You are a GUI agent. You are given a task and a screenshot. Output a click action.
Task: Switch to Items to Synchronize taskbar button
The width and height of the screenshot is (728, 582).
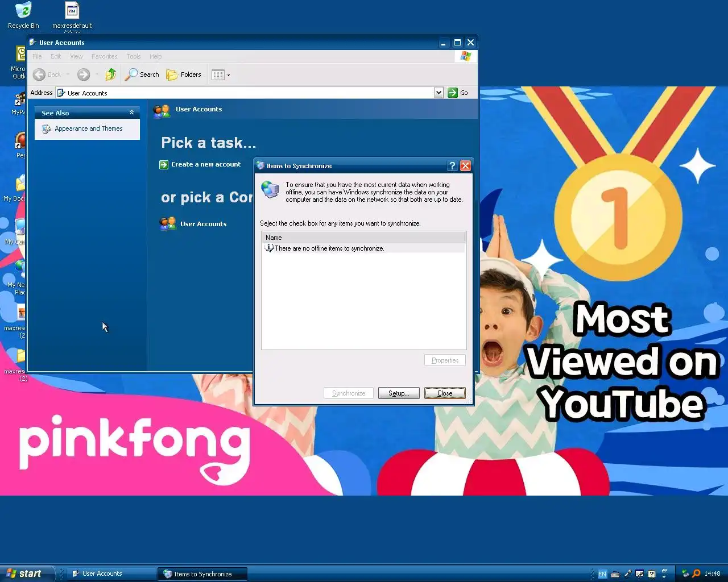[x=202, y=574]
